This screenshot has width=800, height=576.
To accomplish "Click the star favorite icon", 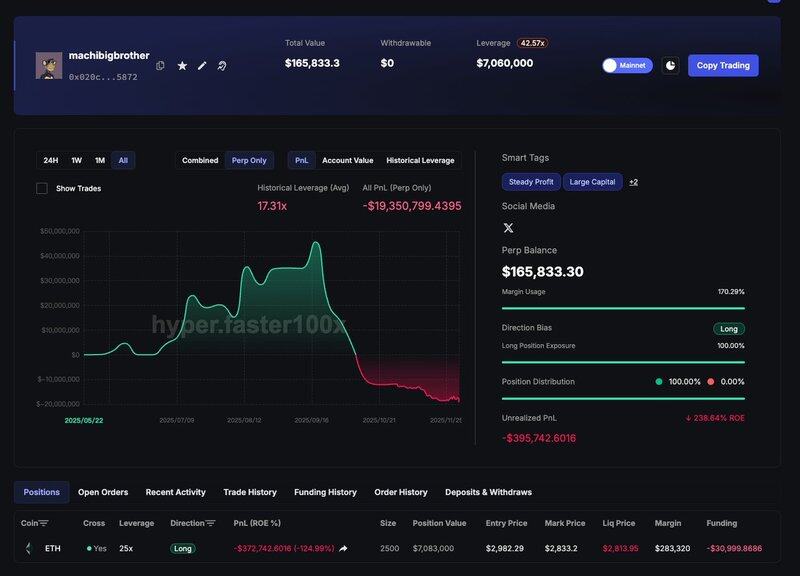I will tap(182, 66).
